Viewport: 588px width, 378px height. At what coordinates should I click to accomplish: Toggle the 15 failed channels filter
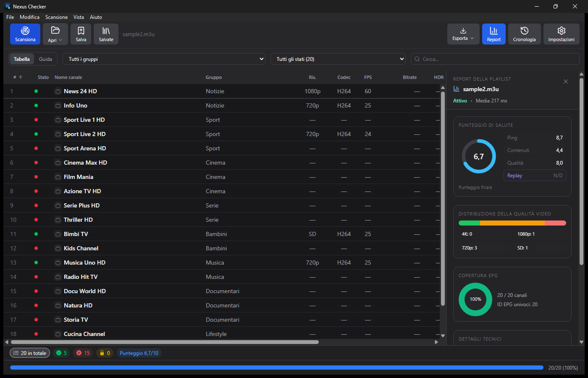tap(83, 353)
